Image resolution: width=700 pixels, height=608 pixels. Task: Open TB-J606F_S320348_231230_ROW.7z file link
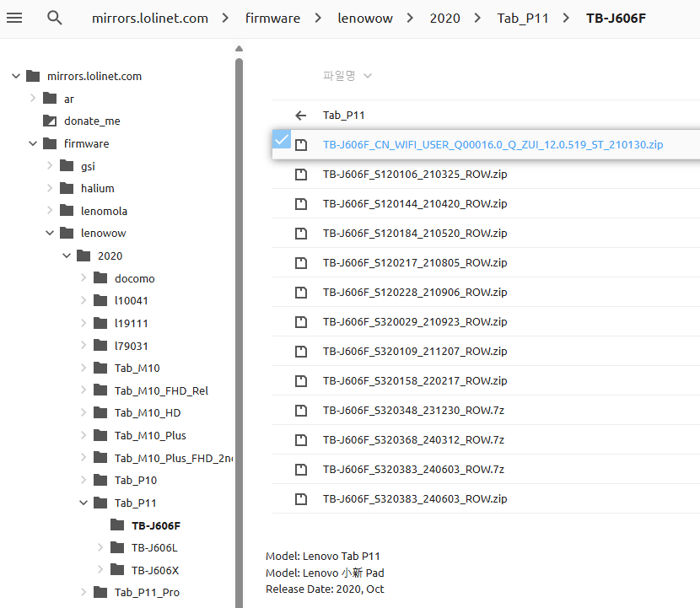tap(413, 410)
